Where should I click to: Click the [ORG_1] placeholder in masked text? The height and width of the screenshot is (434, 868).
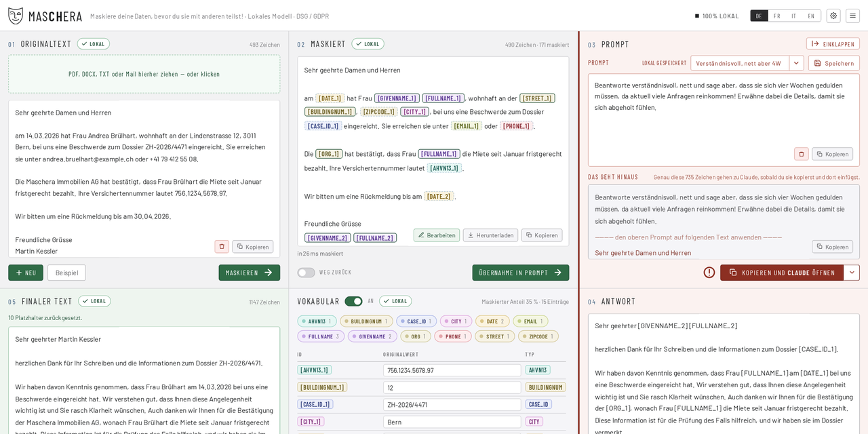click(x=329, y=154)
